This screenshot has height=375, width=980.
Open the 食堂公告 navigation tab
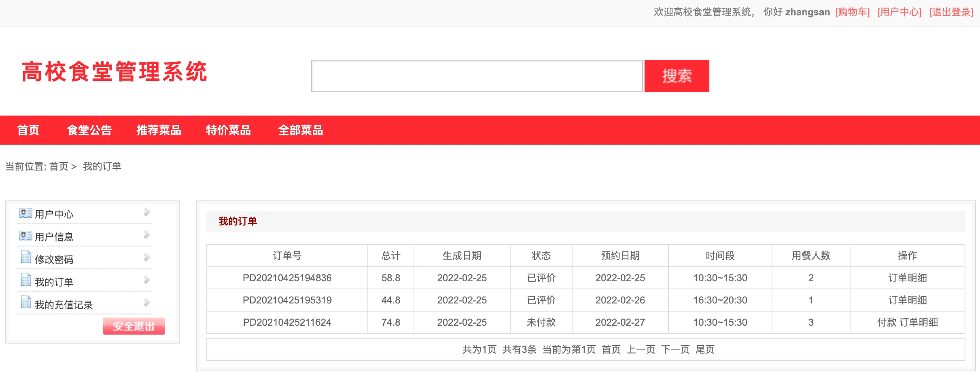coord(89,130)
